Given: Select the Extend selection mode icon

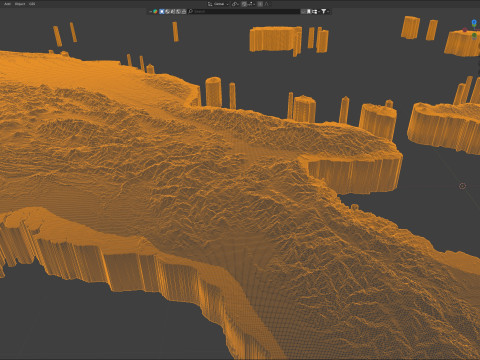Looking at the screenshot, I should [x=167, y=11].
